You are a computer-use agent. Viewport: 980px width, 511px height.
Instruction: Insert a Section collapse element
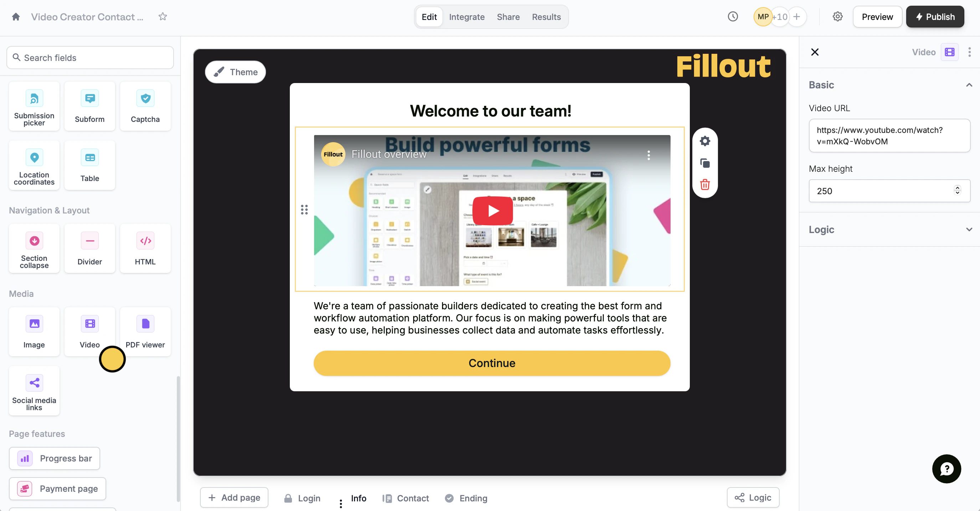click(34, 249)
